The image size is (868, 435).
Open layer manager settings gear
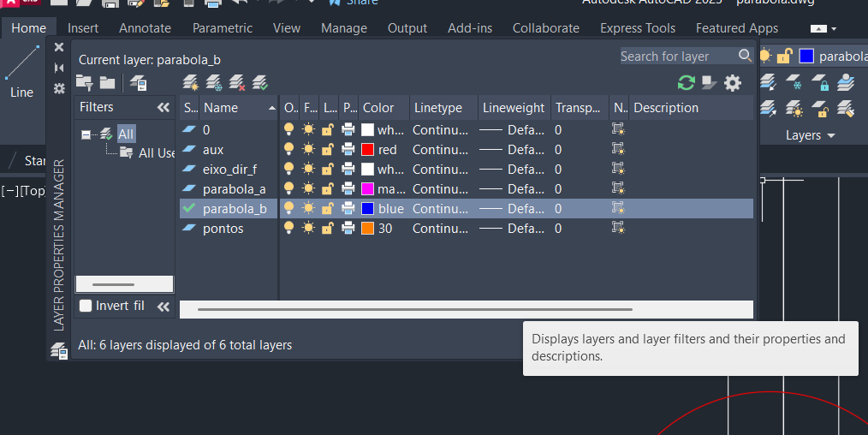tap(733, 83)
